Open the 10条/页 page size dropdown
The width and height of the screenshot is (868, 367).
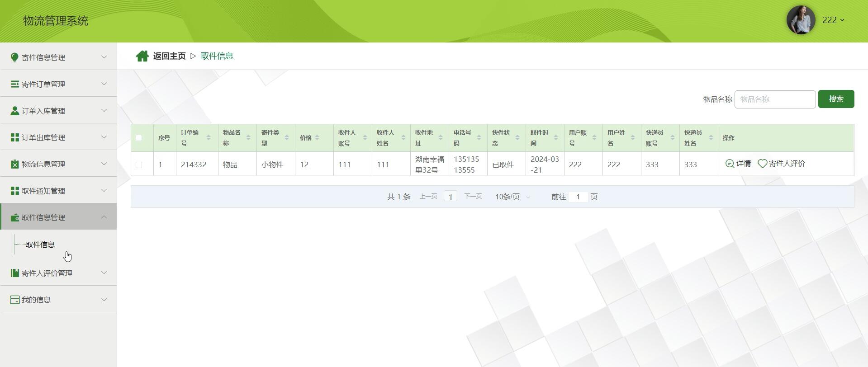click(512, 197)
